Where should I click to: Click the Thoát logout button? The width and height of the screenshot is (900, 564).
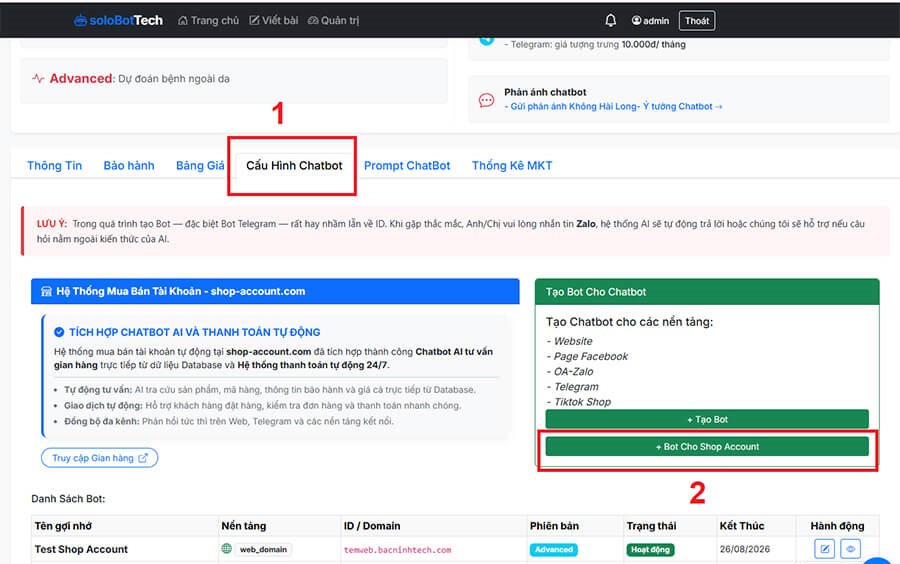click(x=697, y=21)
